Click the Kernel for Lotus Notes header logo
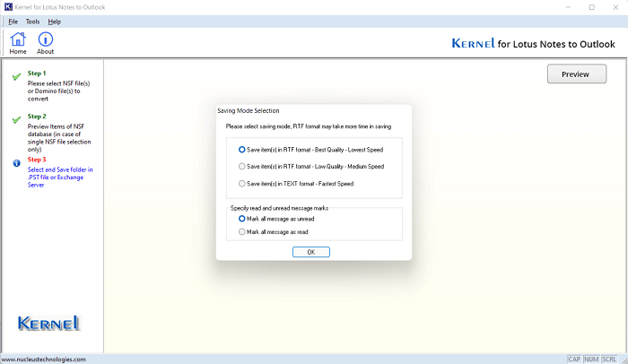Screen dimensions: 628x364 point(533,43)
